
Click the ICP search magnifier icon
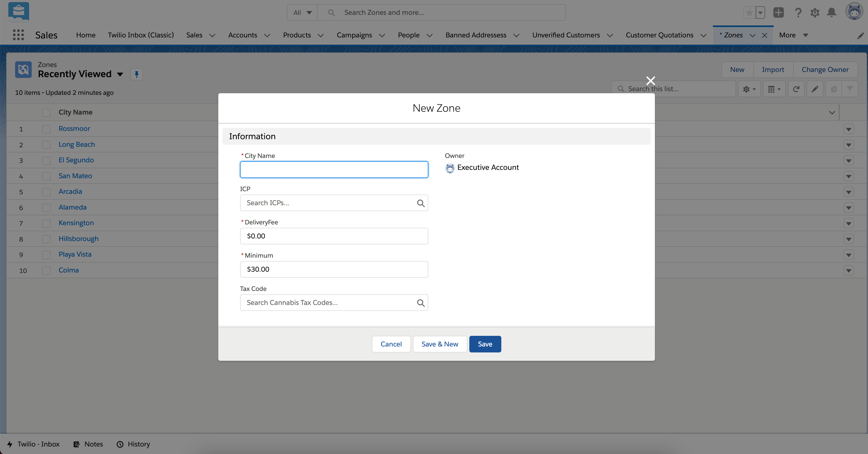(x=420, y=203)
